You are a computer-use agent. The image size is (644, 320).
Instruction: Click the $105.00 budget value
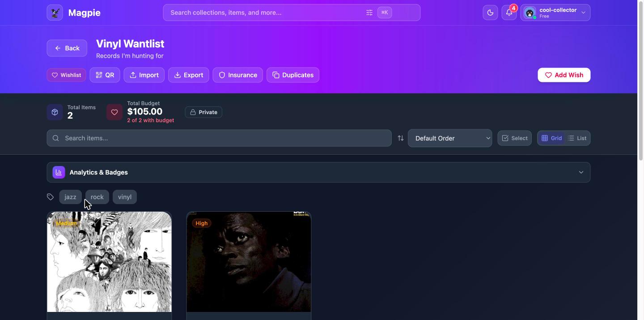(145, 111)
